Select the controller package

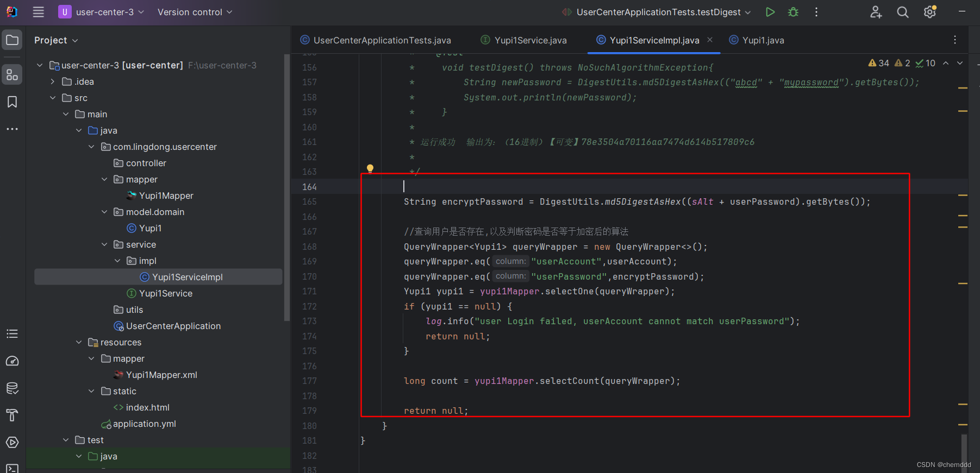click(146, 163)
